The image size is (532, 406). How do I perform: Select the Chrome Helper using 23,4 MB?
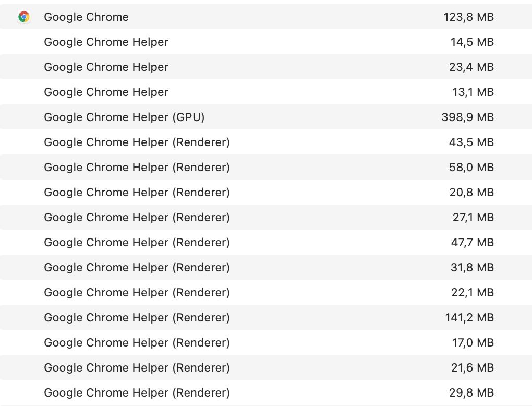[106, 67]
